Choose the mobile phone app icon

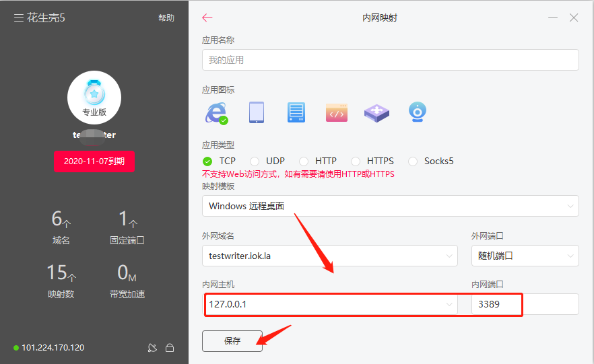click(x=257, y=112)
